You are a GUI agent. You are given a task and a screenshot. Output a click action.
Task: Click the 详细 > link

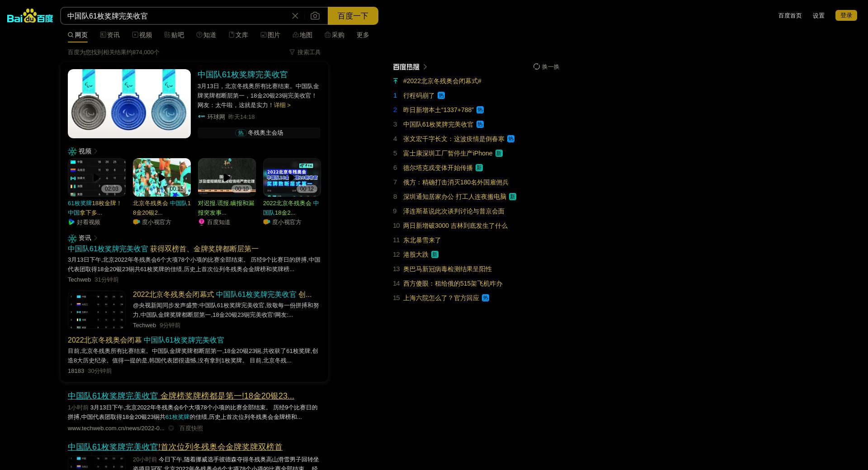282,105
